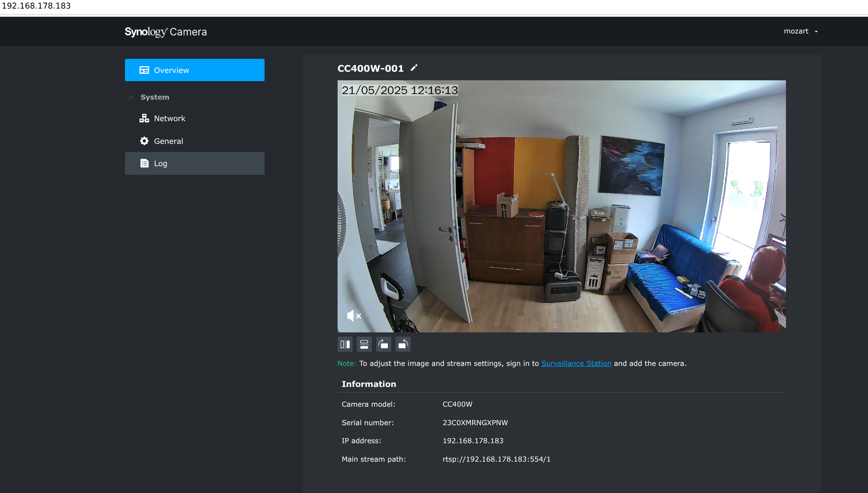
Task: Click the pencil icon to rename CC400W-001
Action: (414, 68)
